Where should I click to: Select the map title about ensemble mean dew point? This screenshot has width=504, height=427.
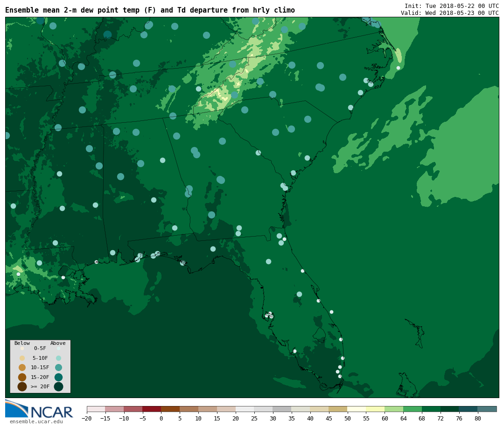150,10
